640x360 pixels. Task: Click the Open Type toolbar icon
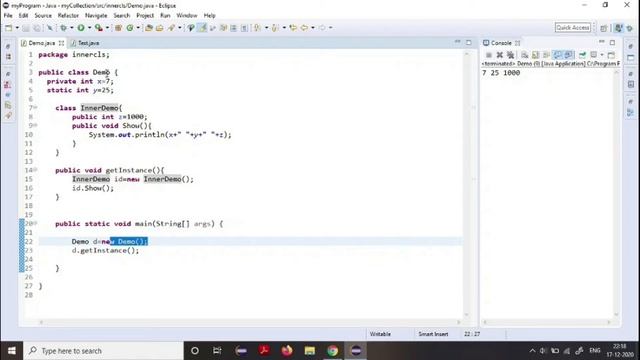pos(149,28)
